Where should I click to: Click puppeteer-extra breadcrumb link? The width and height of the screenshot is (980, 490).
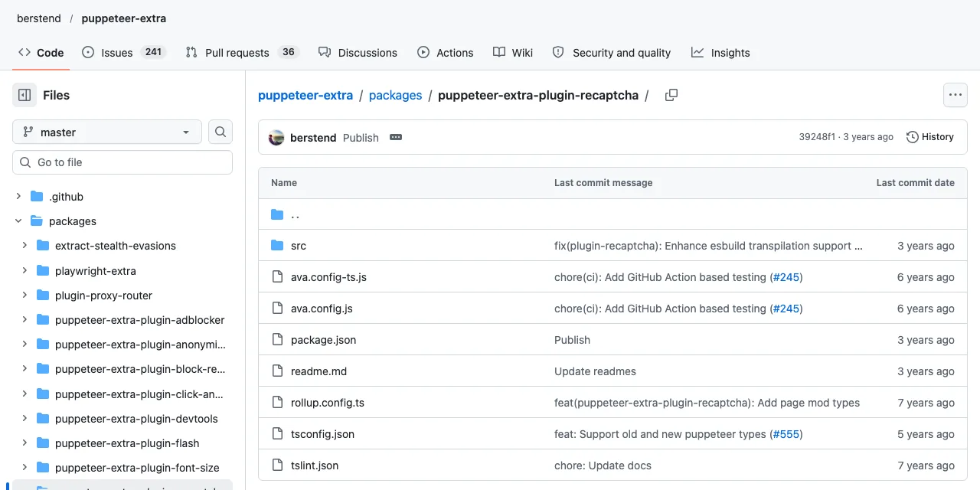pyautogui.click(x=305, y=95)
